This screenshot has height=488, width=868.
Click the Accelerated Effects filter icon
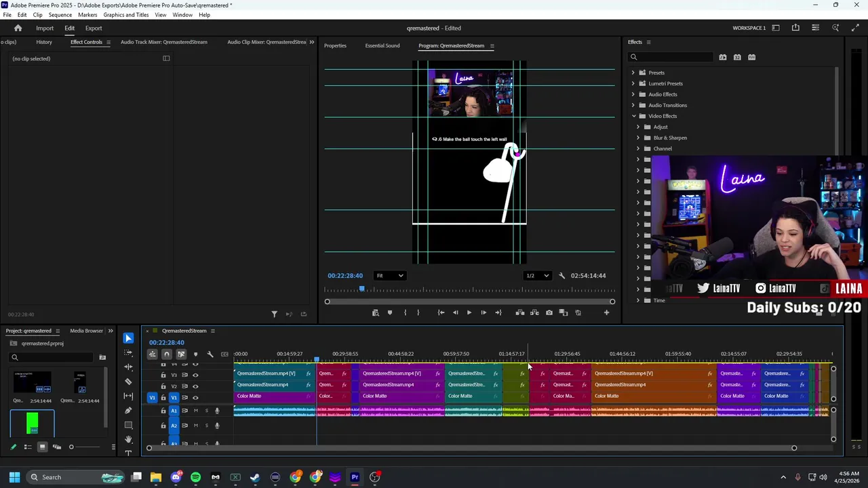[x=723, y=57]
